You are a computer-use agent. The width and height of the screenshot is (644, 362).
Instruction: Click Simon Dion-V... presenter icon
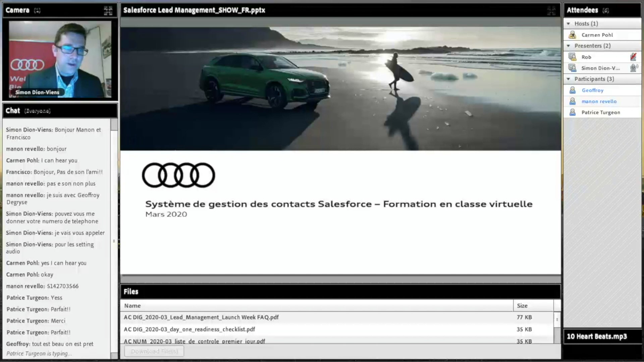click(573, 68)
